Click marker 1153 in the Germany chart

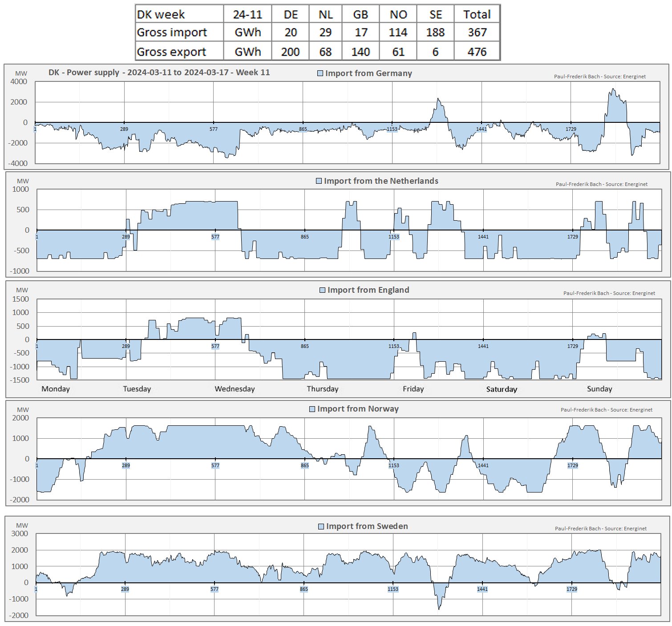click(x=392, y=129)
